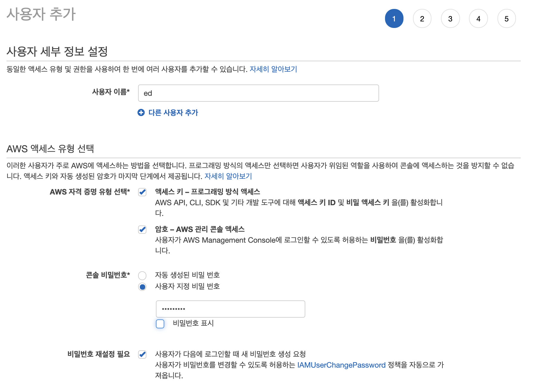Click the 비밀번호 재설정 필요 label

coord(99,354)
